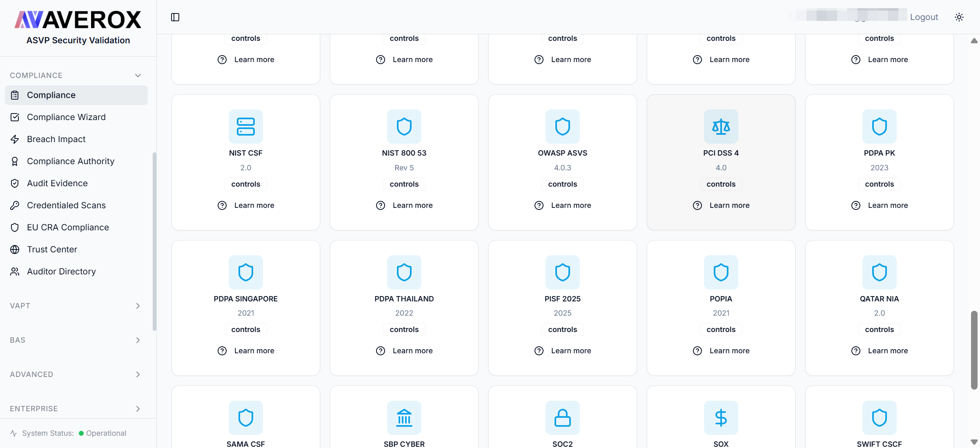Click Learn more on PCI DSS 4 card

[x=721, y=205]
